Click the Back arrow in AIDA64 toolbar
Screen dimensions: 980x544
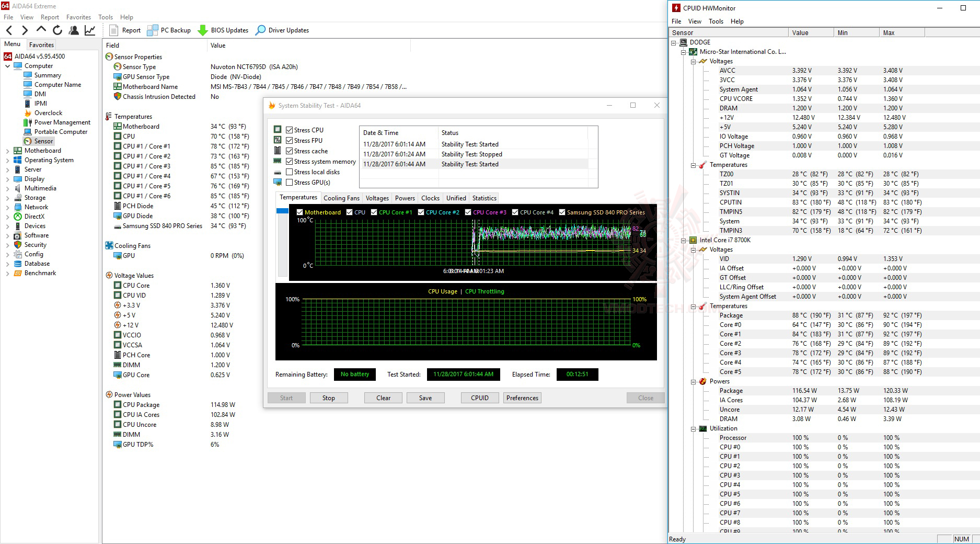pyautogui.click(x=9, y=30)
